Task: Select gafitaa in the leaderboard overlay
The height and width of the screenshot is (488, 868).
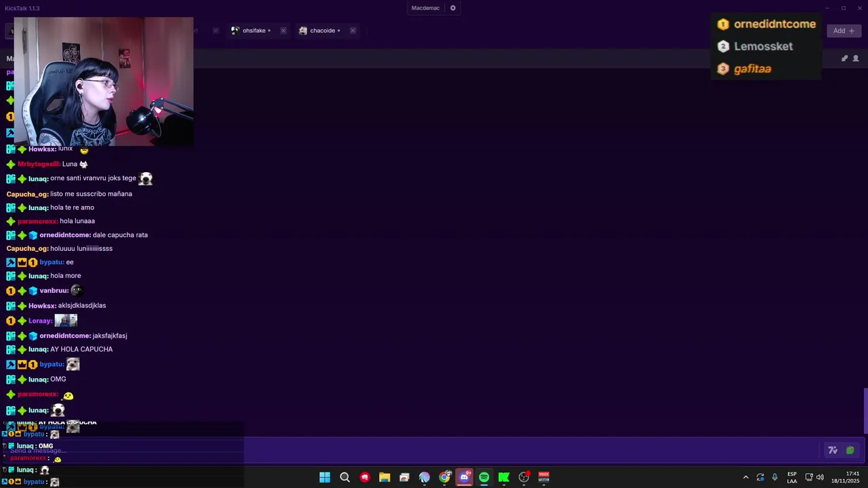Action: pos(753,68)
